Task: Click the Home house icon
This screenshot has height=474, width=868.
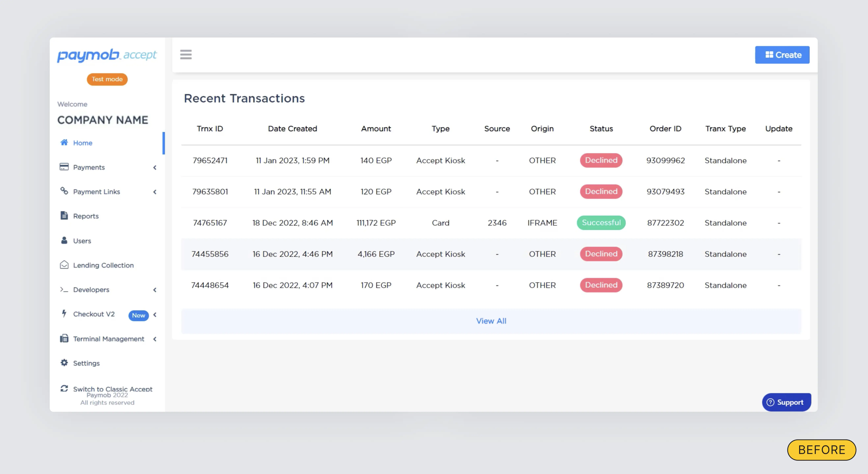Action: coord(64,143)
